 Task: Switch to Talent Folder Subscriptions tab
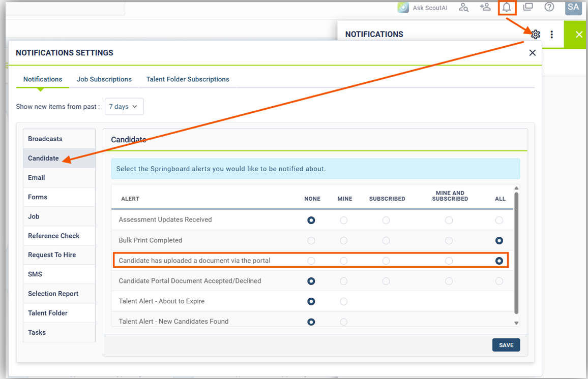188,79
